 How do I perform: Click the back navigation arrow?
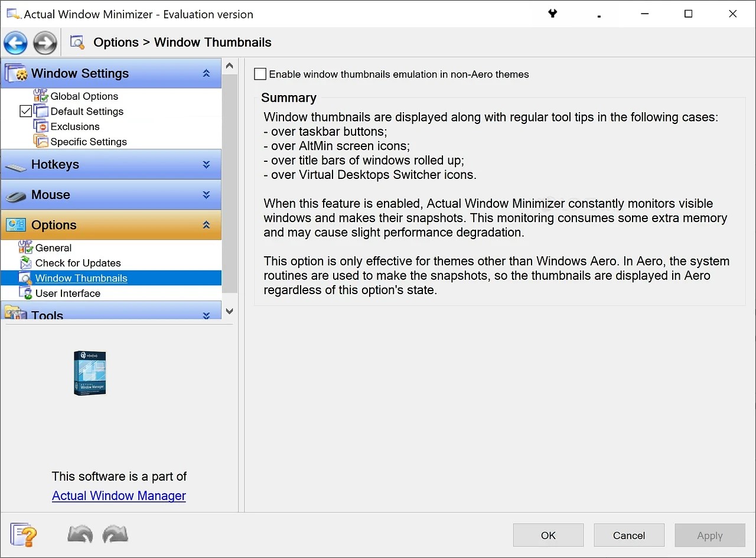pos(15,43)
